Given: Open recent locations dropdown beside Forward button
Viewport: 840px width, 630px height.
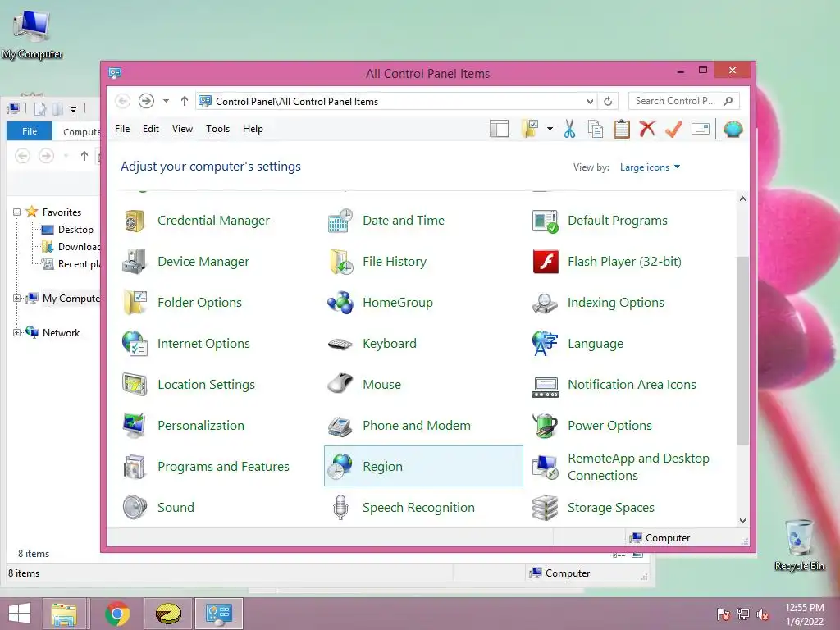Looking at the screenshot, I should click(166, 101).
